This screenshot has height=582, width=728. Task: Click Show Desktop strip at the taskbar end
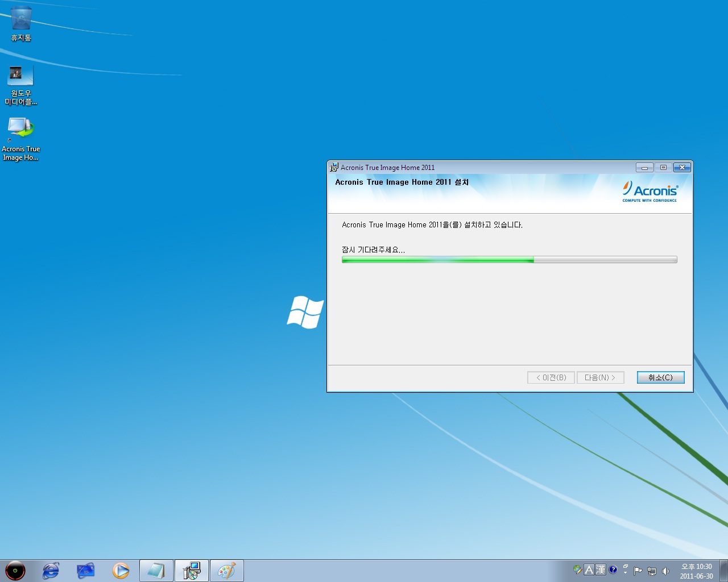point(723,571)
